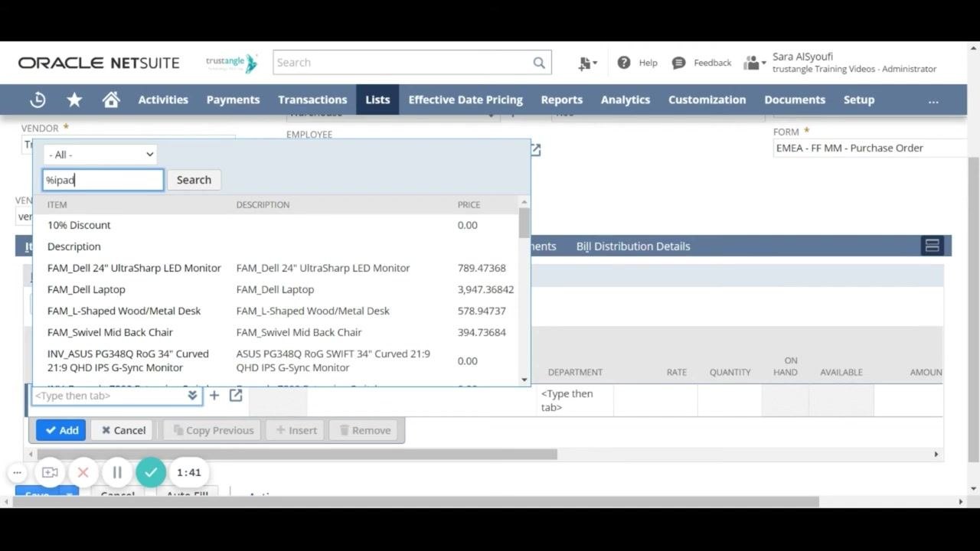Open the Customization menu
The height and width of the screenshot is (551, 980).
[x=707, y=99]
